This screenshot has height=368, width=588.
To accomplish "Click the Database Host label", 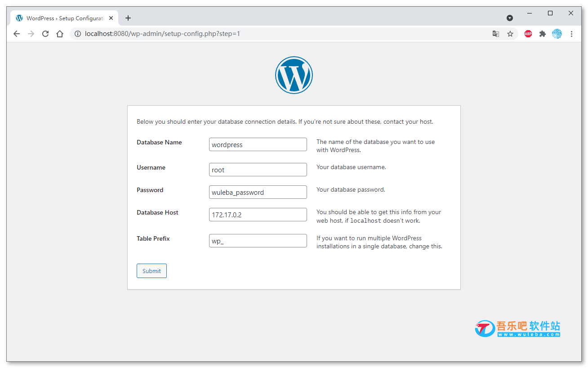I will coord(157,212).
